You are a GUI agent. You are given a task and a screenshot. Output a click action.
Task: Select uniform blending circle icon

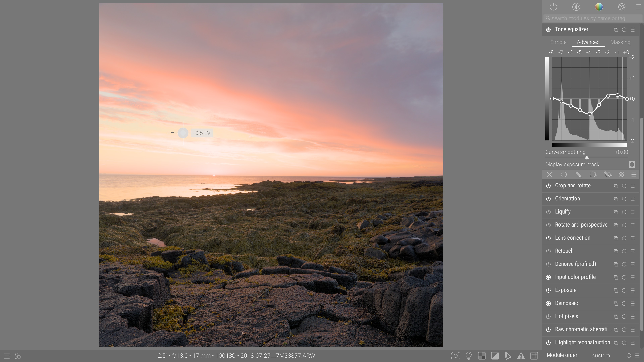click(564, 174)
